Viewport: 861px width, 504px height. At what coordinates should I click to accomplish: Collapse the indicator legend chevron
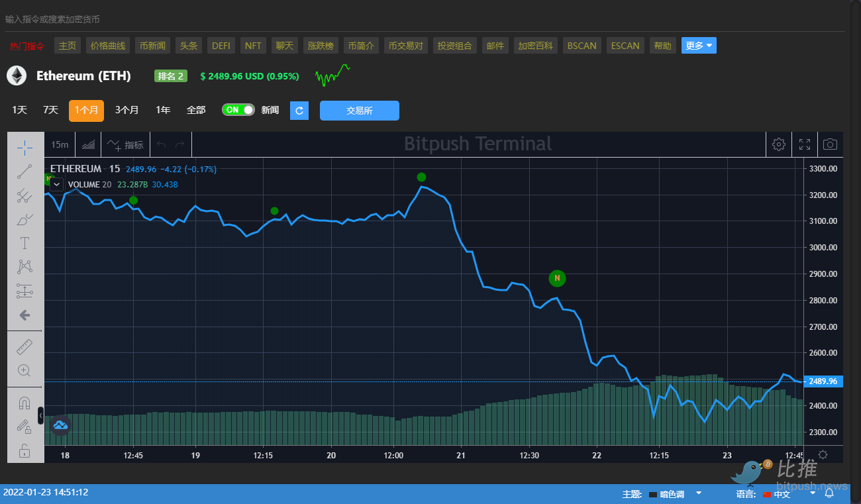pyautogui.click(x=56, y=184)
